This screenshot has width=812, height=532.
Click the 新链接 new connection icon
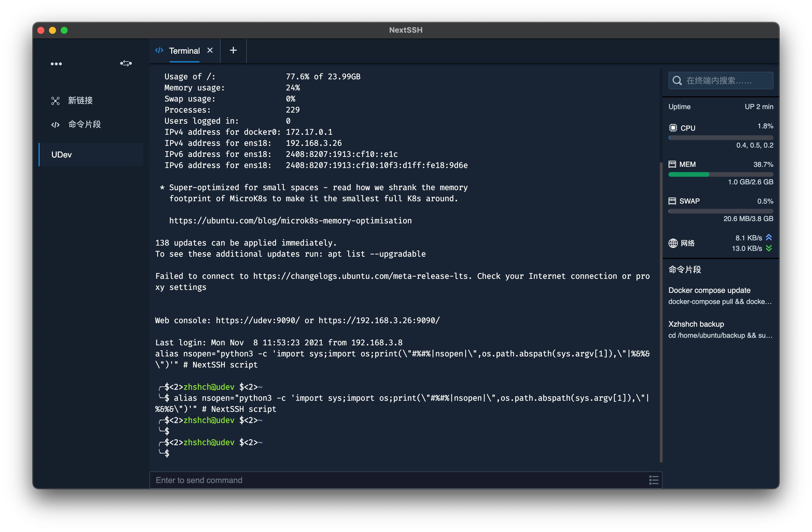point(55,101)
